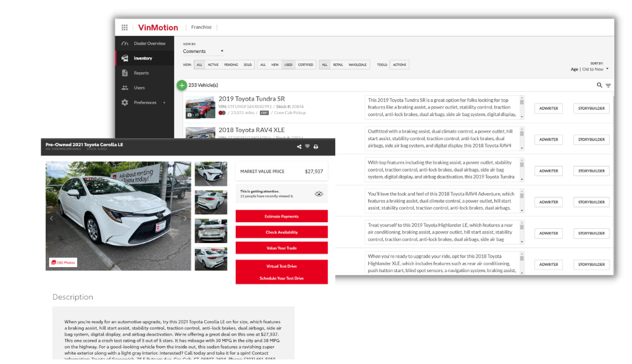Screen dimensions: 632x364
Task: Open the ACTIONS tools button
Action: coord(399,65)
